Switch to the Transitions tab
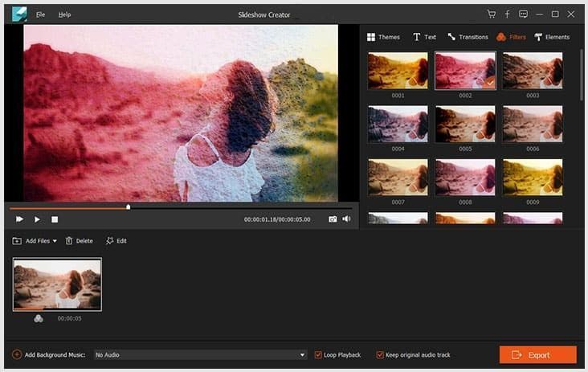This screenshot has width=588, height=372. [468, 37]
